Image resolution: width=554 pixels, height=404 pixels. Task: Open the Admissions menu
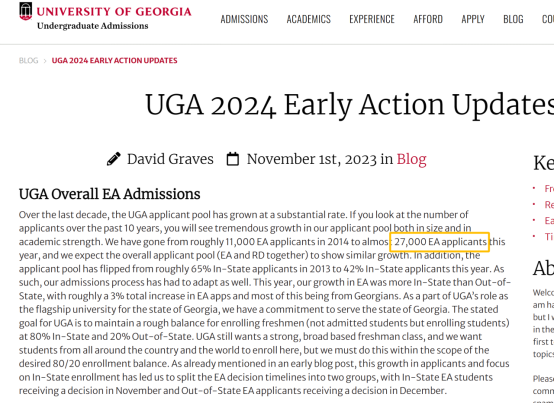pyautogui.click(x=244, y=19)
